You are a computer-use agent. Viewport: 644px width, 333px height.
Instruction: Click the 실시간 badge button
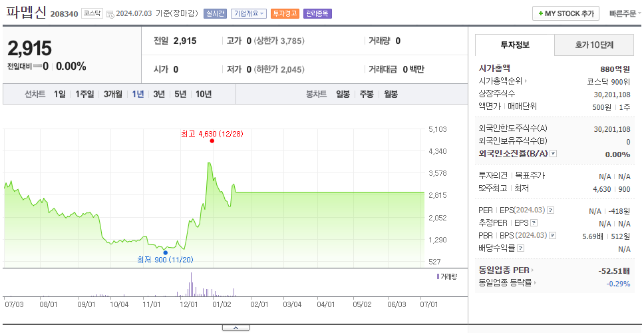pos(215,13)
